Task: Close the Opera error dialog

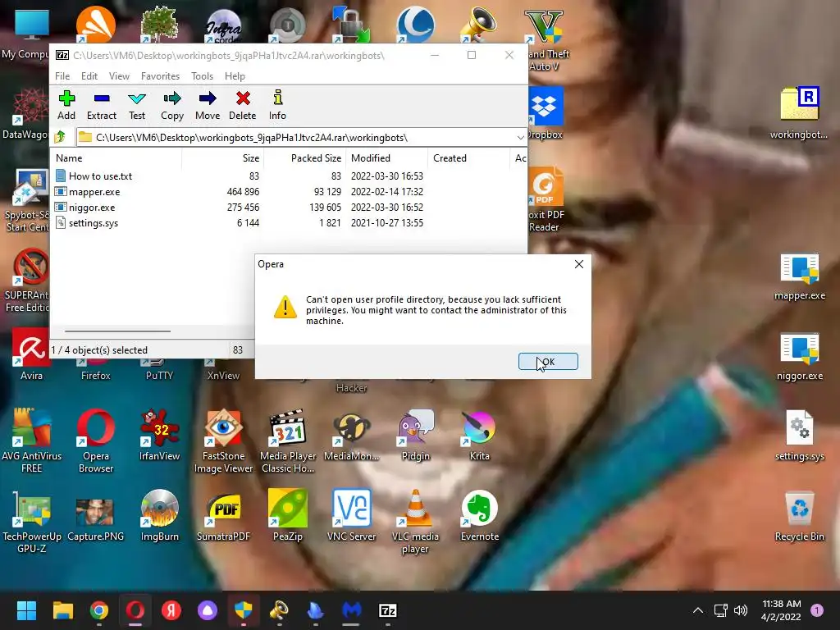Action: pyautogui.click(x=579, y=264)
